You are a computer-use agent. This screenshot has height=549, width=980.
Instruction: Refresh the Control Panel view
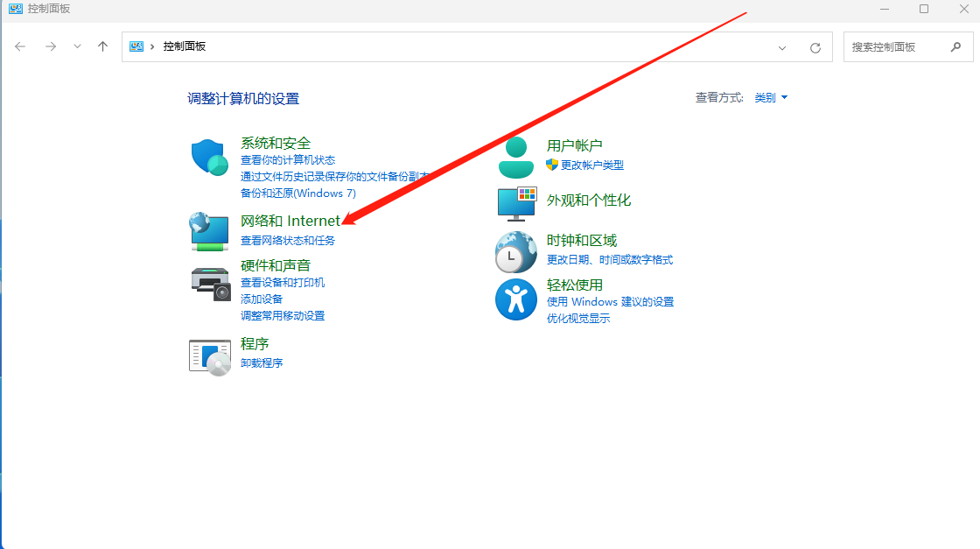coord(815,47)
